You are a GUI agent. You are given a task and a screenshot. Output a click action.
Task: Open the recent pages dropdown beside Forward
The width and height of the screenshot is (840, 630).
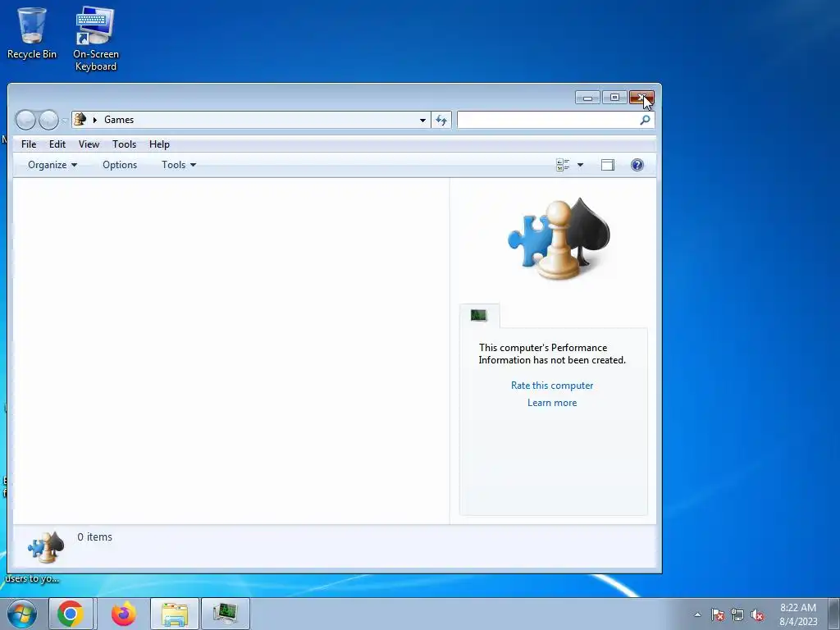64,121
